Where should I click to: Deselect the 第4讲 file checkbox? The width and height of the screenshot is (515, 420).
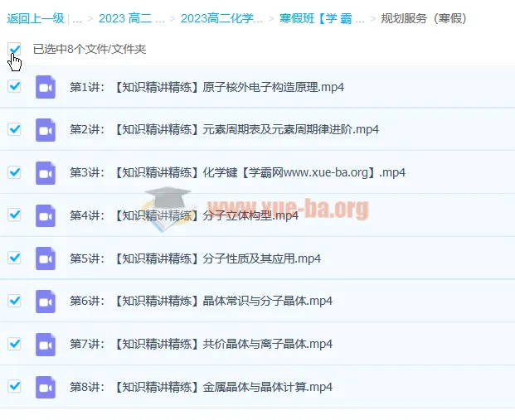pyautogui.click(x=14, y=215)
